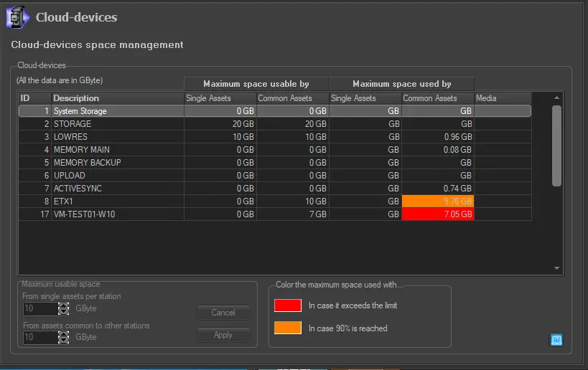Decrease the single assets per station value
This screenshot has height=370, width=588.
tap(63, 312)
